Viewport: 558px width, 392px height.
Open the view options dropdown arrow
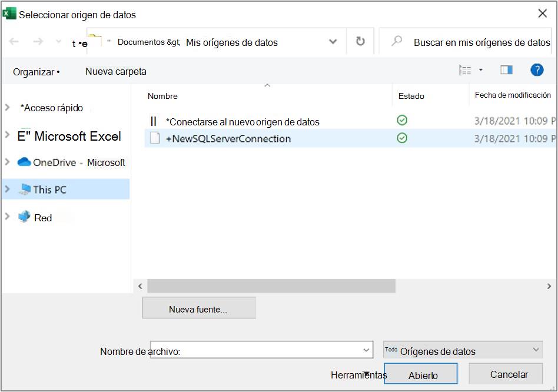pos(481,69)
